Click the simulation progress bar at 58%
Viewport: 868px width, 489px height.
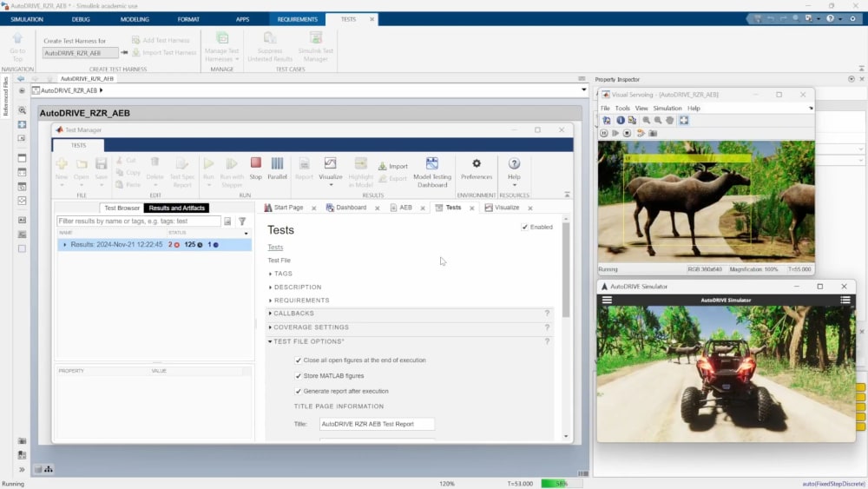(x=562, y=484)
